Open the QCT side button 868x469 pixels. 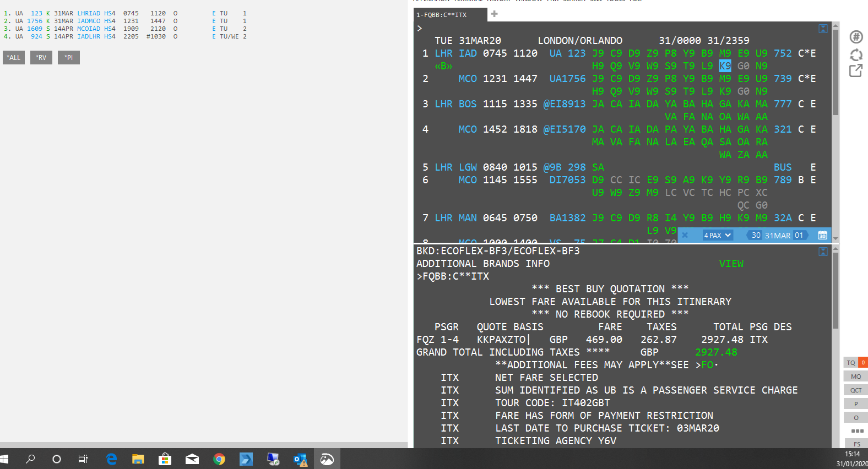[x=856, y=390]
